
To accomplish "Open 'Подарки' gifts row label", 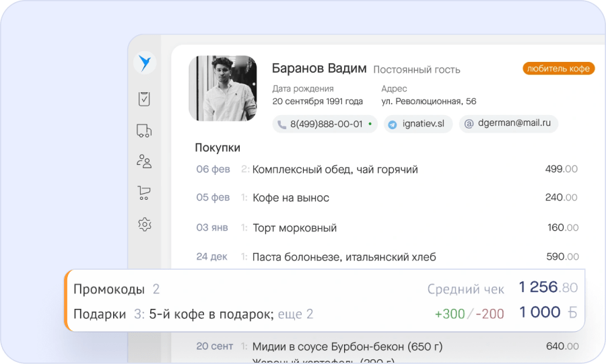I will pyautogui.click(x=100, y=314).
